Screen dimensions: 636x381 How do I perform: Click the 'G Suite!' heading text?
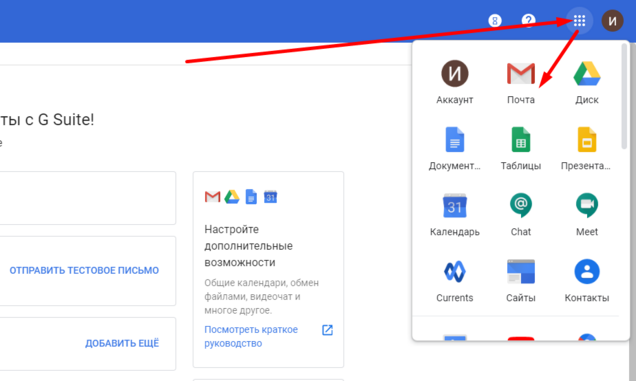66,120
